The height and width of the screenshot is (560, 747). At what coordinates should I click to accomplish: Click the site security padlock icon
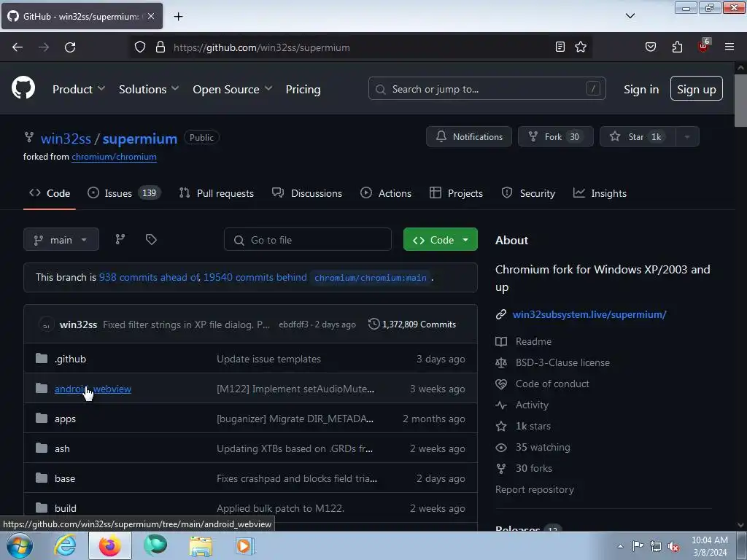click(x=160, y=47)
